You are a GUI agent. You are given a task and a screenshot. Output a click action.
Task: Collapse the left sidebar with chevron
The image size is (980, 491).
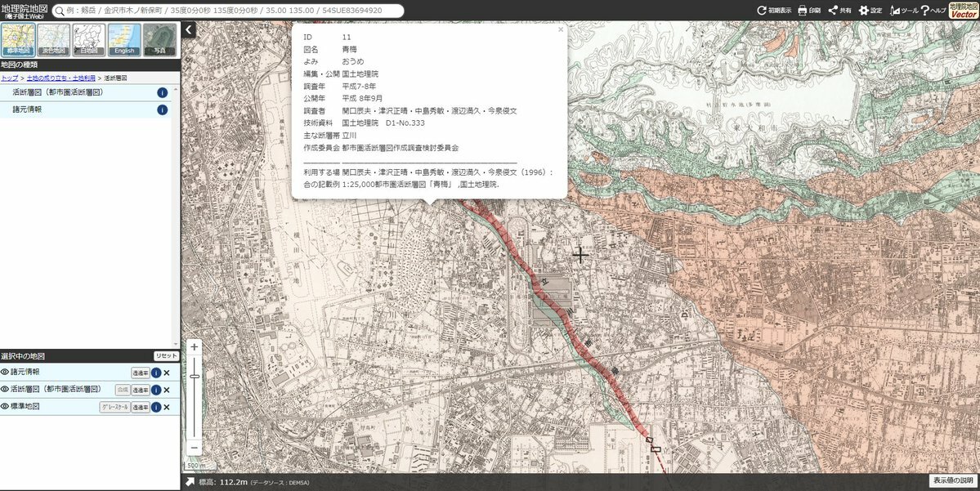(x=189, y=29)
